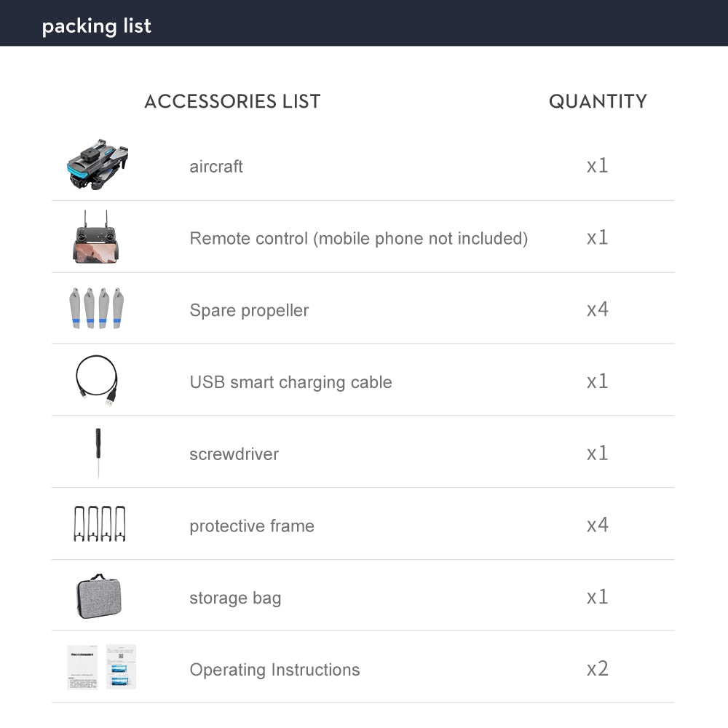The image size is (728, 728).
Task: Click the 'packing list' header title
Action: pyautogui.click(x=97, y=26)
